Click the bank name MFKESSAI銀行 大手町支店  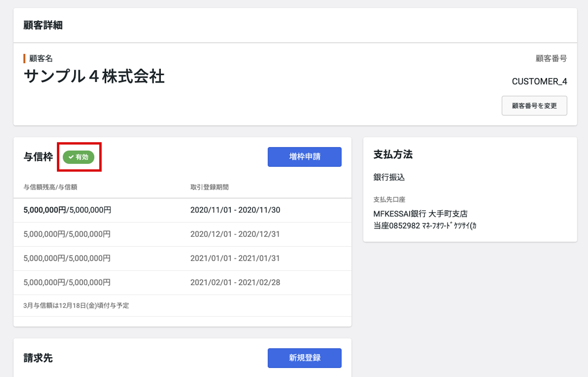pos(420,214)
